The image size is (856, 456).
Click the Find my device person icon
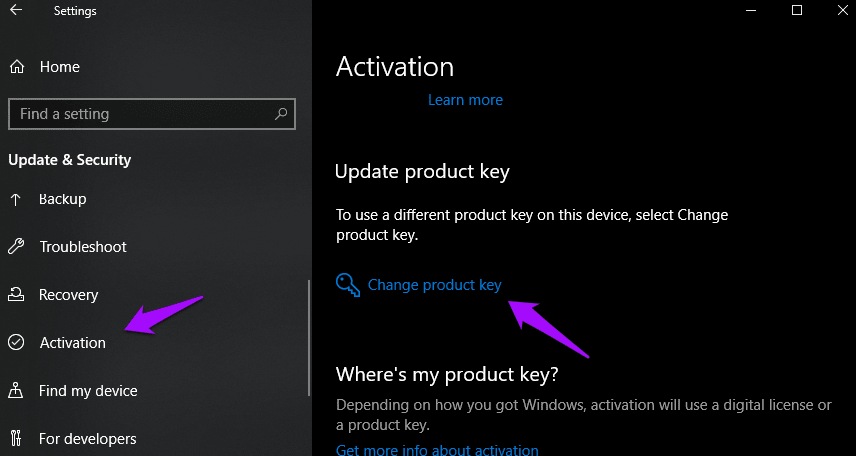click(x=16, y=390)
